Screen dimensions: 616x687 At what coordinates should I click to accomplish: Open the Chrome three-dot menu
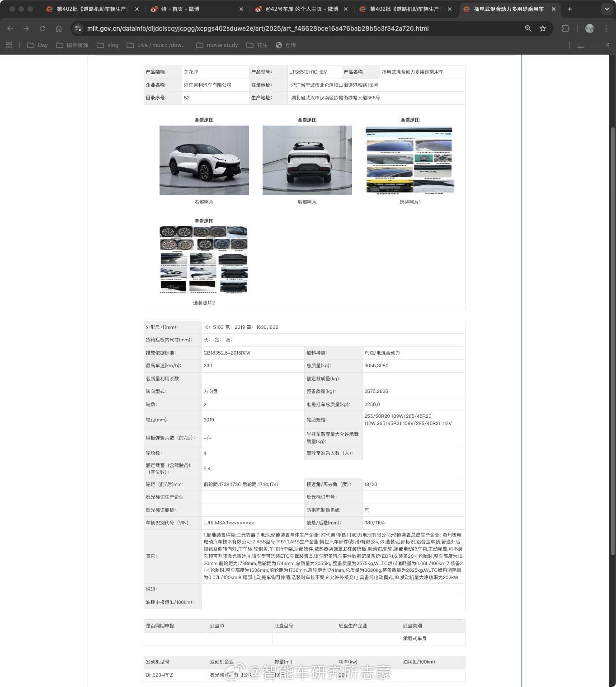click(606, 28)
